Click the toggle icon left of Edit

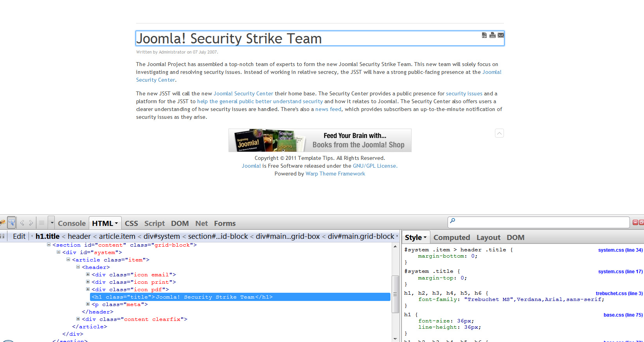pyautogui.click(x=2, y=236)
